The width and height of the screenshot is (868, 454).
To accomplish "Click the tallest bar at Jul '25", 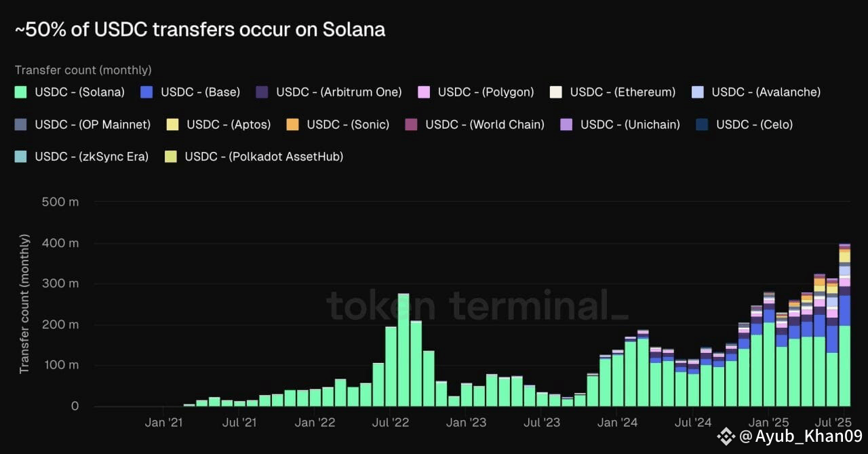I will tap(844, 325).
